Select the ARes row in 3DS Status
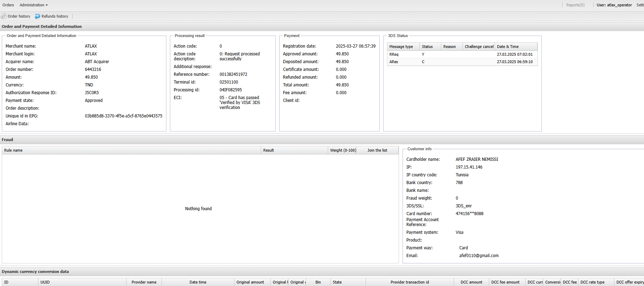The width and height of the screenshot is (644, 286). tap(462, 62)
